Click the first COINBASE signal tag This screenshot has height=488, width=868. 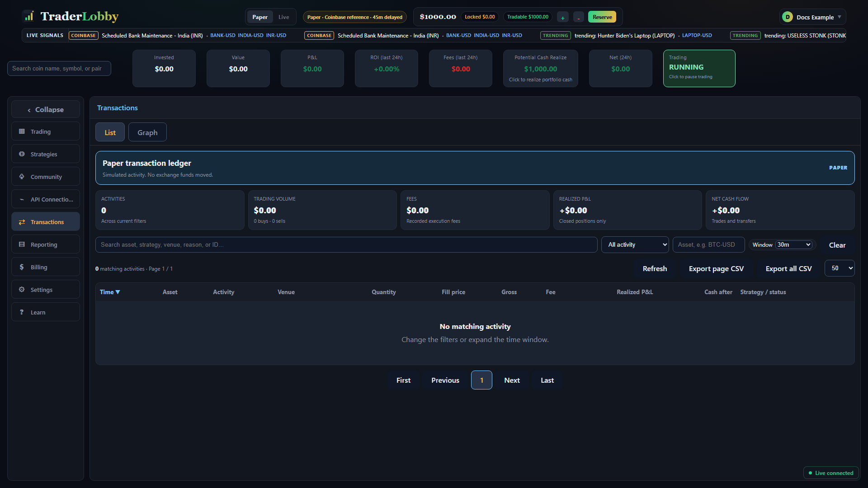(84, 35)
